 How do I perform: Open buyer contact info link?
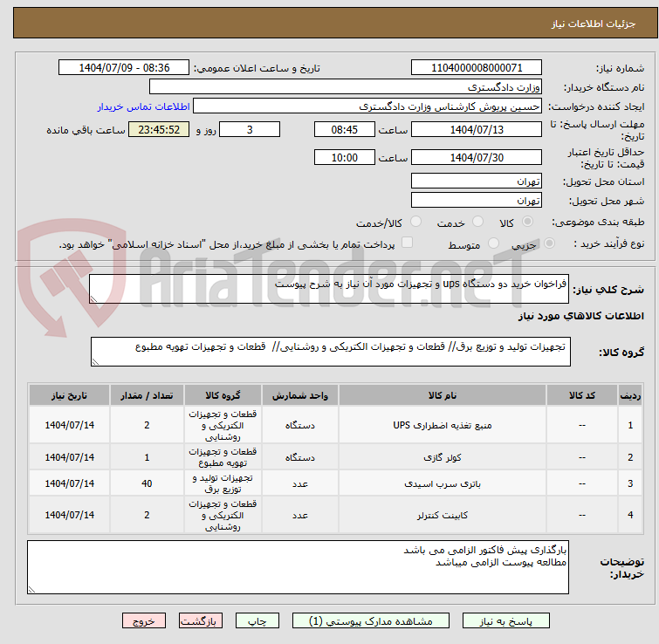(x=144, y=106)
